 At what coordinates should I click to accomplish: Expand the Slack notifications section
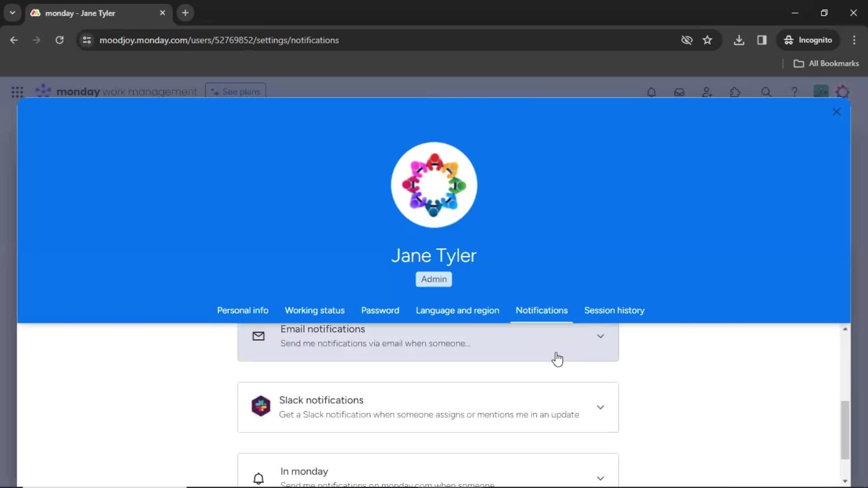click(600, 407)
